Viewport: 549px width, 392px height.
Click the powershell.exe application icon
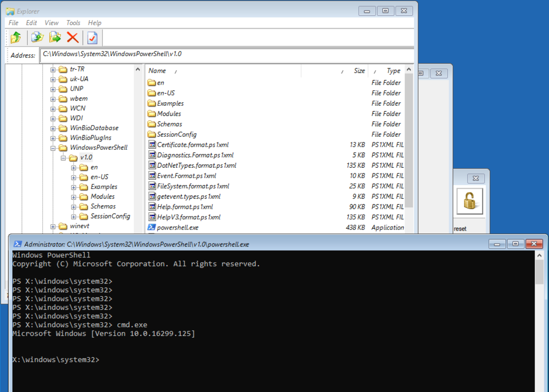coord(152,227)
